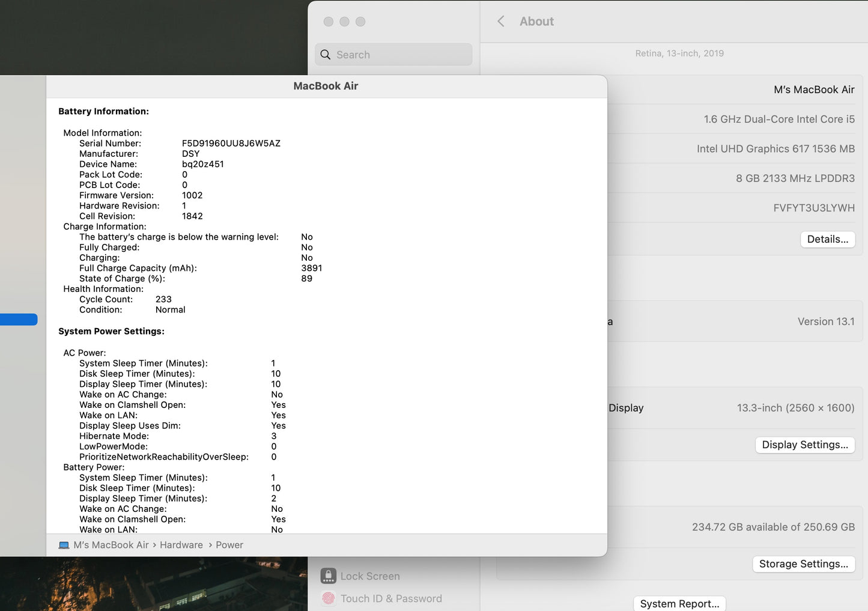868x611 pixels.
Task: Click the Version 13.1 macOS row
Action: [825, 322]
